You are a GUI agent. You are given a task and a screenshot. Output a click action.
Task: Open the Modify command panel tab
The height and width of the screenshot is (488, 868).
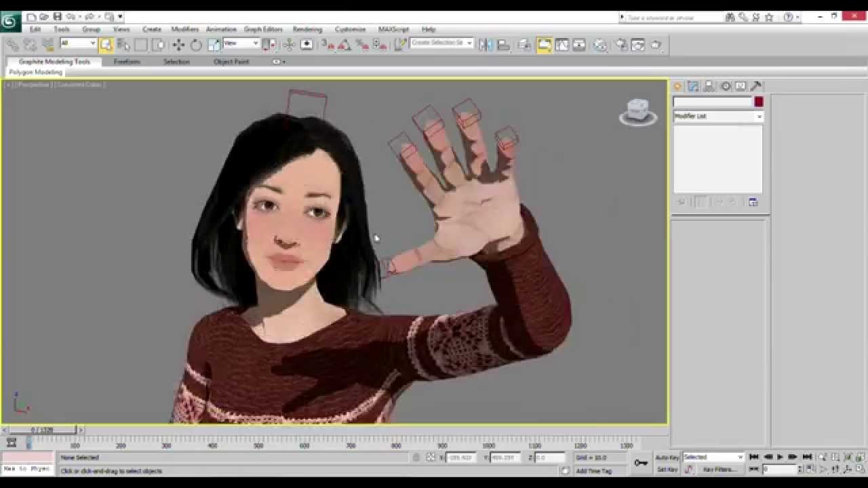[693, 86]
